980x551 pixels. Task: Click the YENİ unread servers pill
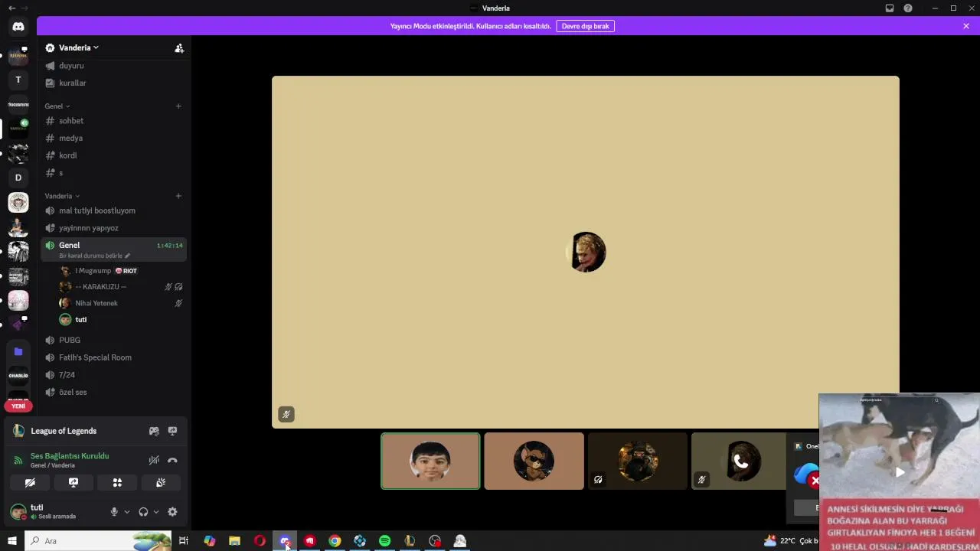(18, 406)
